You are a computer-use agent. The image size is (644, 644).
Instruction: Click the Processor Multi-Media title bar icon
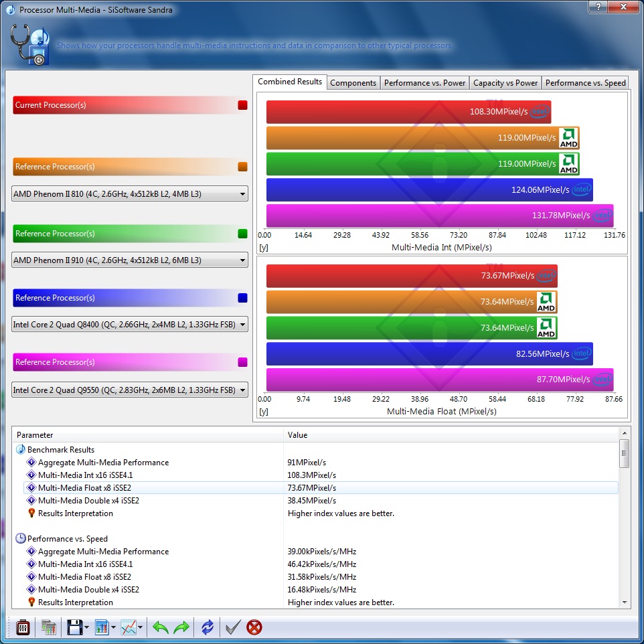coord(11,9)
